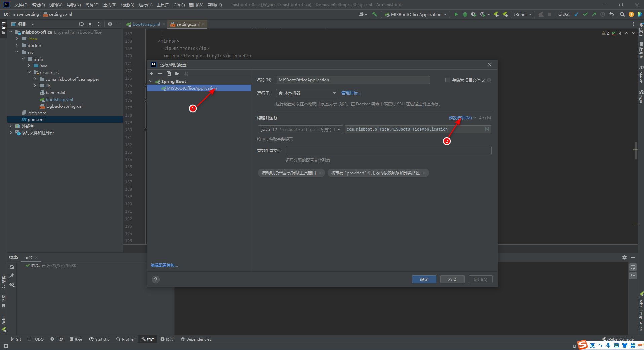Open build panel settings gear icon
This screenshot has height=350, width=644.
click(x=625, y=257)
